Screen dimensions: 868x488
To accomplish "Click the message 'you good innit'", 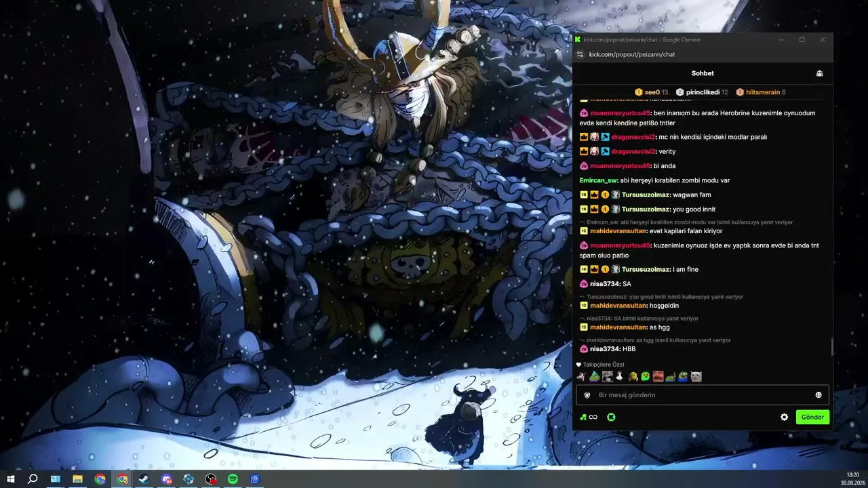I will pos(694,209).
